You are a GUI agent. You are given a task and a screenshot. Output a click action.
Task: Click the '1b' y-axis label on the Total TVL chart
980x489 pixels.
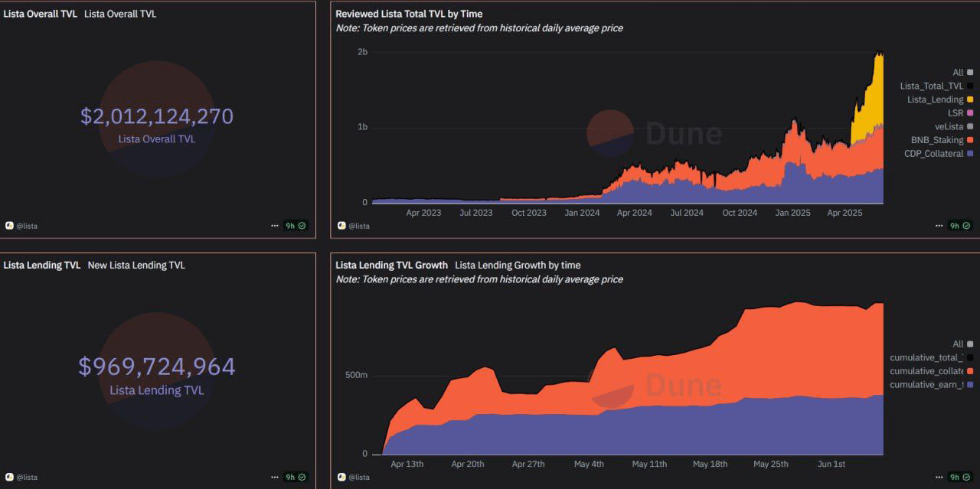(362, 127)
